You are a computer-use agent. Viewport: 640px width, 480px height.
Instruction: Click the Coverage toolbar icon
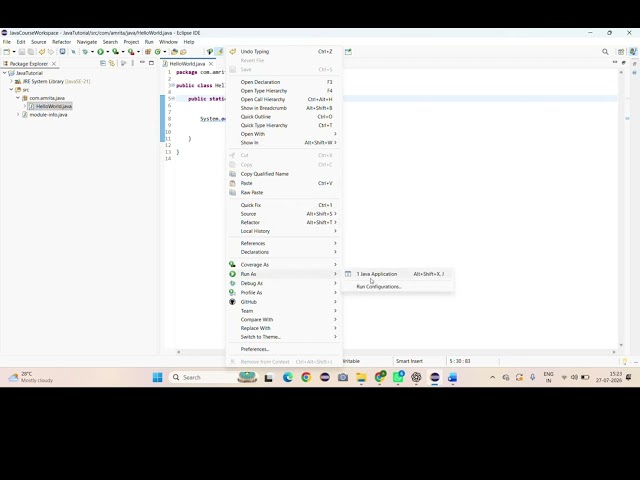click(x=116, y=52)
